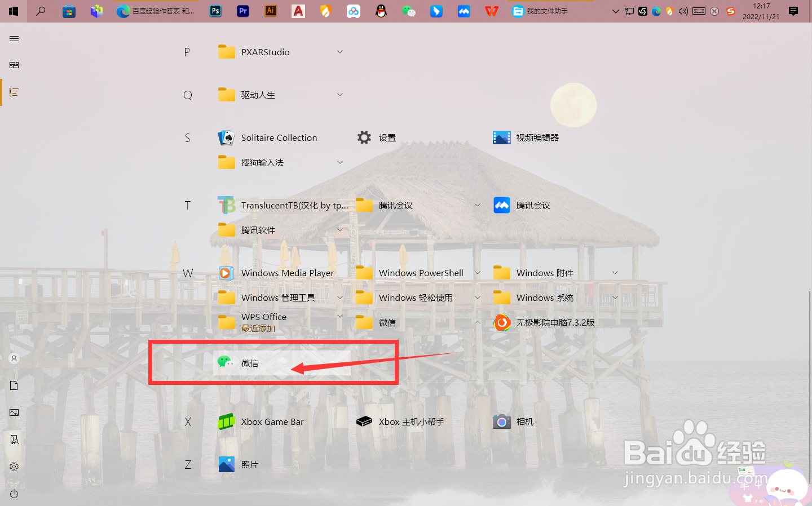The height and width of the screenshot is (506, 812).
Task: Launch TranslucentTB app
Action: (x=282, y=205)
